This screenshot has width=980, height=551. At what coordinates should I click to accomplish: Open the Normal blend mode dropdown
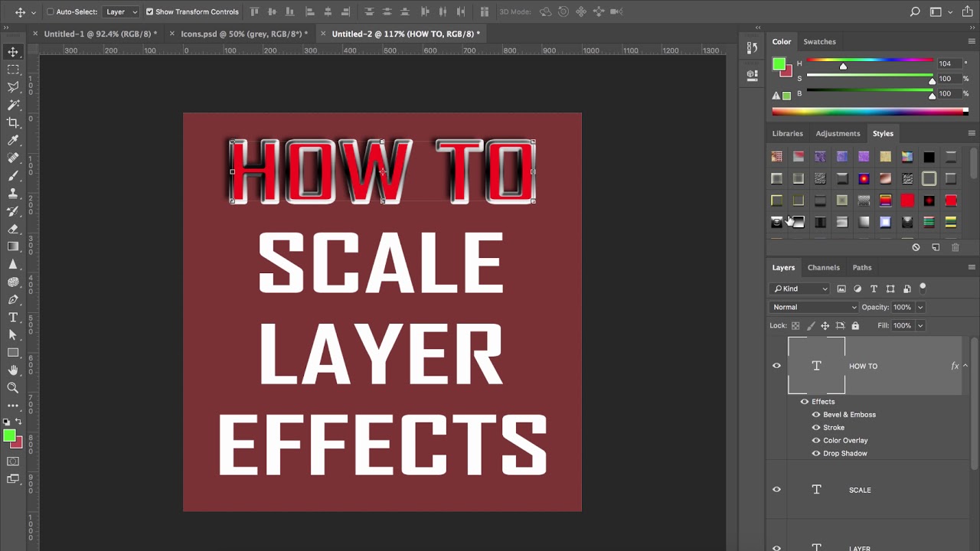(815, 307)
